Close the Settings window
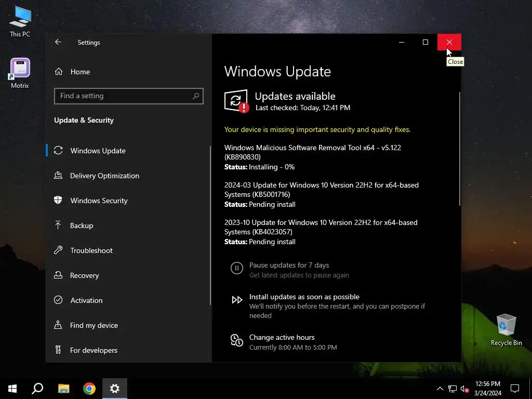Screen dimensions: 532x399 click(x=449, y=42)
